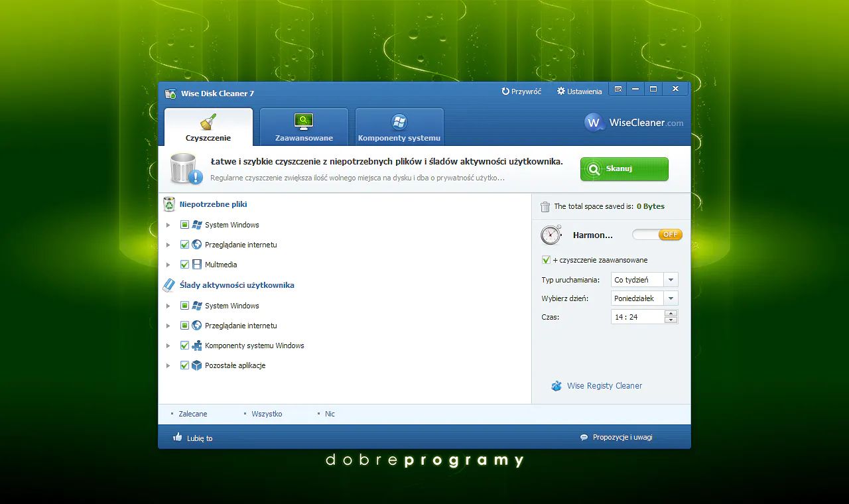Expand the first System Windows tree row
Screen dimensions: 849x504
pos(168,225)
